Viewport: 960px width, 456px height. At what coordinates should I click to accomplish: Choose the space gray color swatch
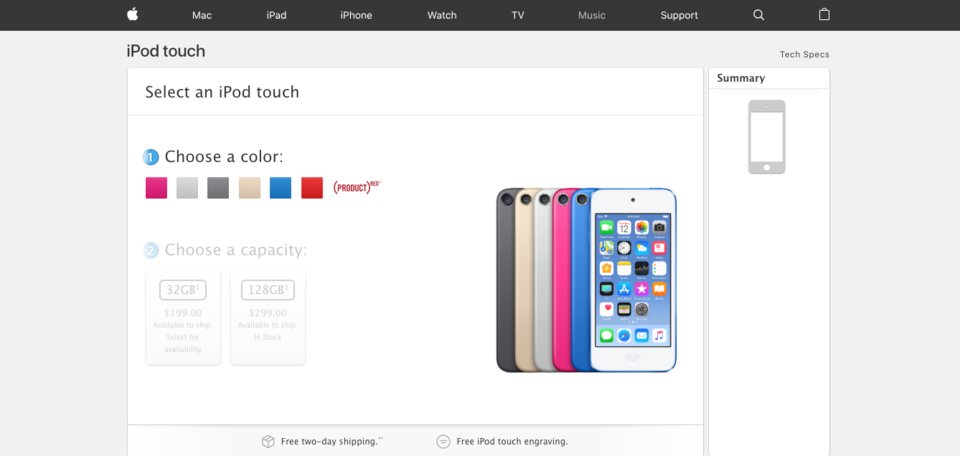click(218, 188)
